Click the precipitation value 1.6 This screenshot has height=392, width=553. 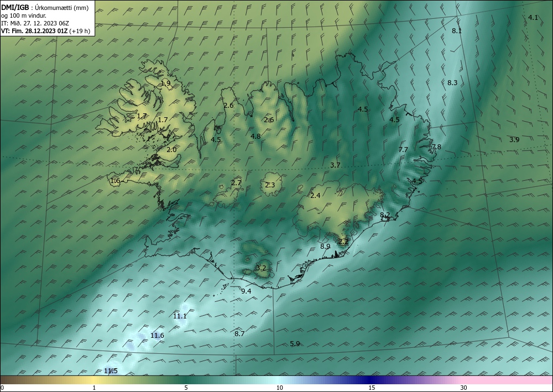coord(115,181)
